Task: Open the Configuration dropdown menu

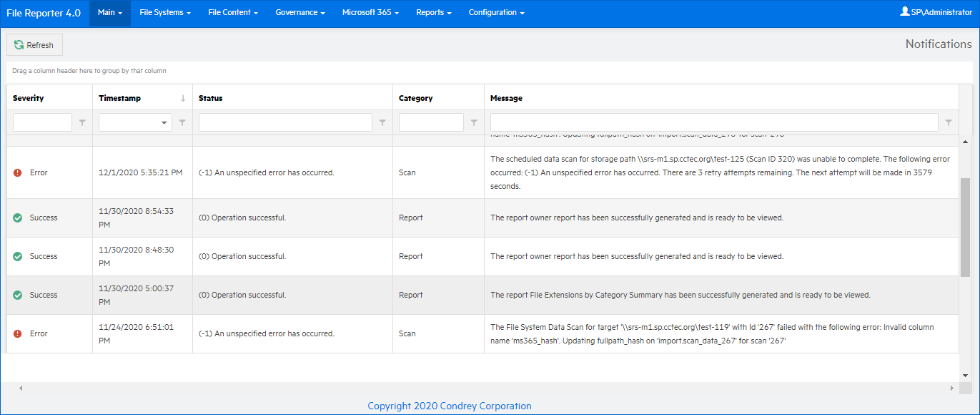Action: tap(496, 13)
